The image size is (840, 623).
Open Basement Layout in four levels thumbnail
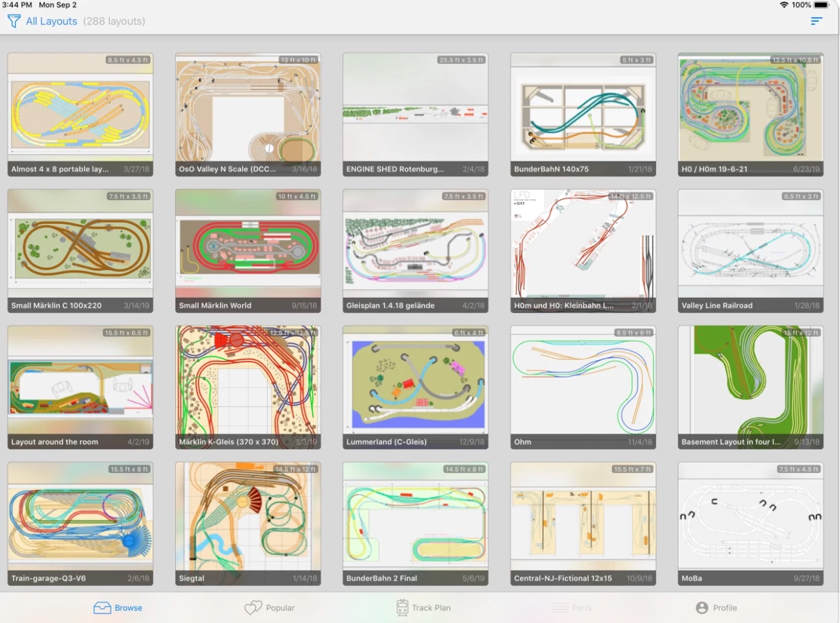click(x=750, y=388)
